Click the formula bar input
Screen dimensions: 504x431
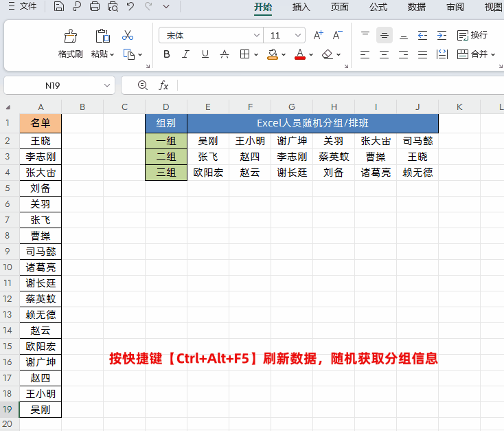point(341,86)
